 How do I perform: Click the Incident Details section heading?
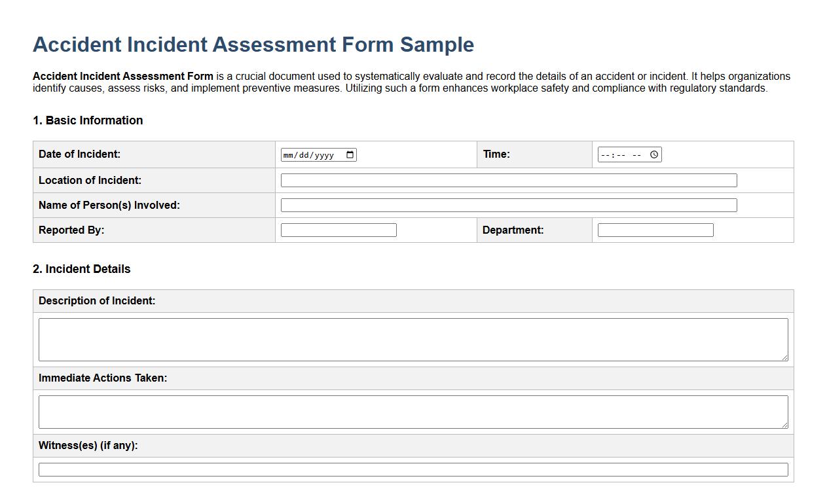[81, 269]
